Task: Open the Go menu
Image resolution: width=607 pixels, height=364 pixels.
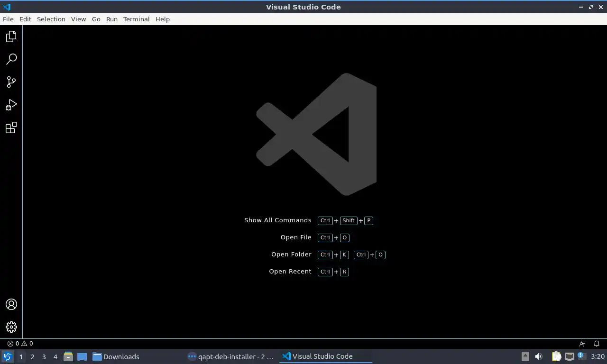Action: point(96,19)
